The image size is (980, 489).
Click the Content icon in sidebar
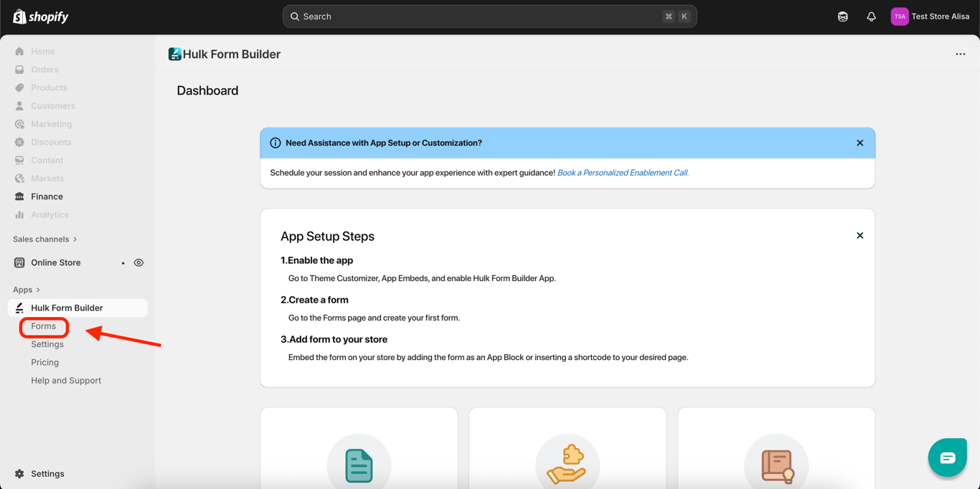click(19, 161)
